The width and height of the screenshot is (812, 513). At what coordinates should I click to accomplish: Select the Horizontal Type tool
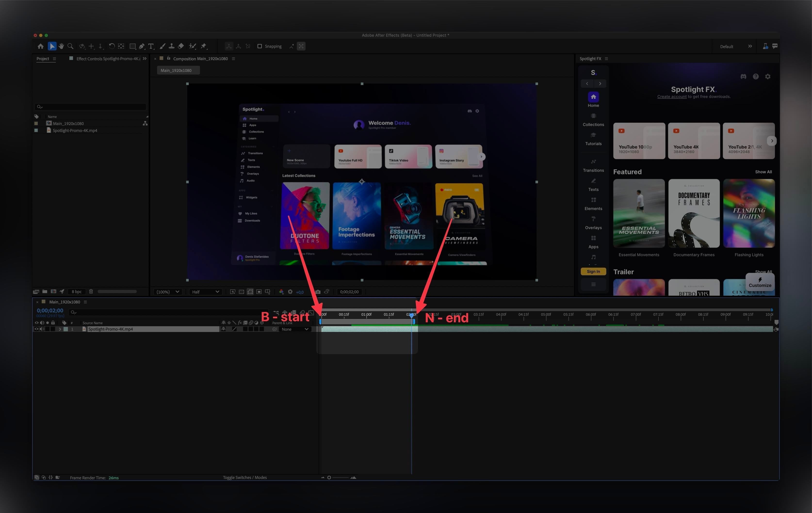point(151,46)
